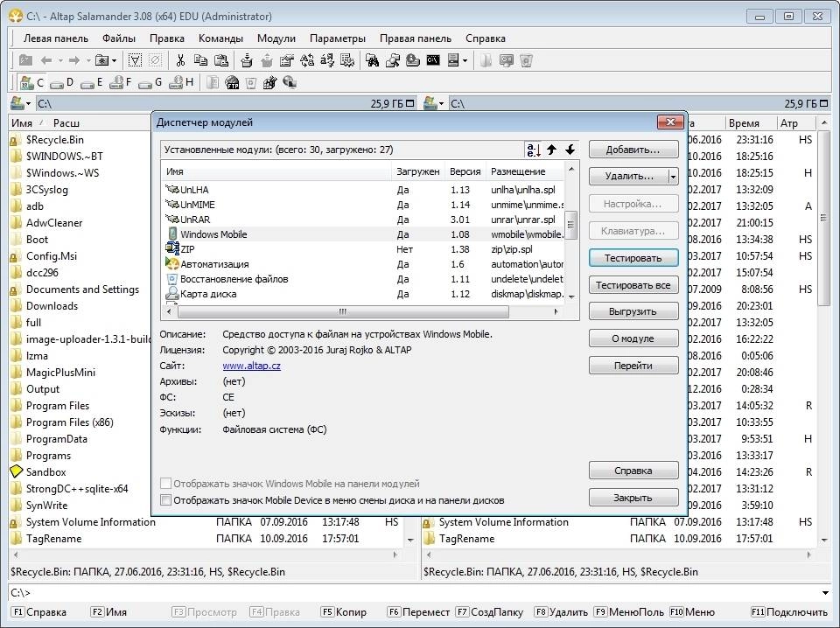Screen dimensions: 840x628
Task: Expand Forward history dropdown arrow
Action: coord(87,60)
